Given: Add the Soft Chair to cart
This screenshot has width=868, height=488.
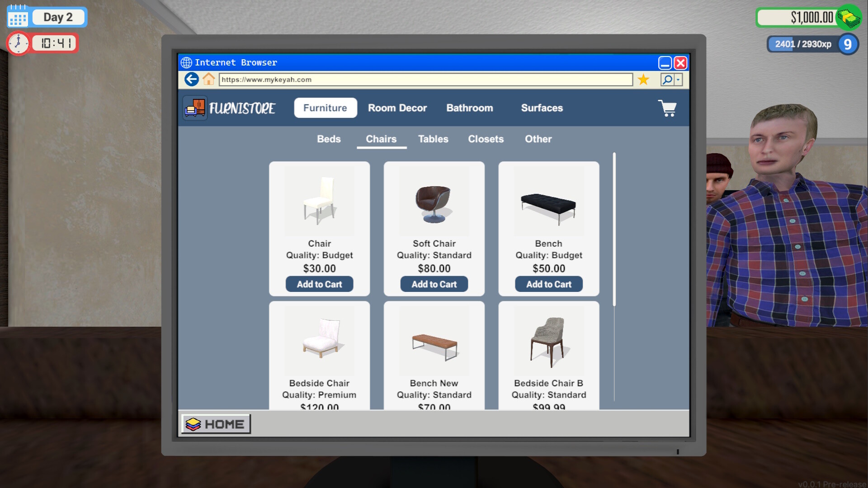Looking at the screenshot, I should click(x=434, y=284).
